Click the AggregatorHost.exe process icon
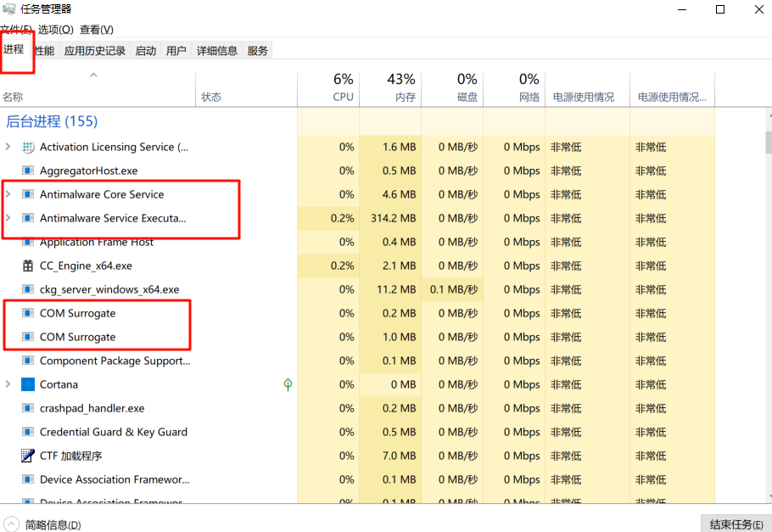Image resolution: width=772 pixels, height=532 pixels. coord(27,171)
